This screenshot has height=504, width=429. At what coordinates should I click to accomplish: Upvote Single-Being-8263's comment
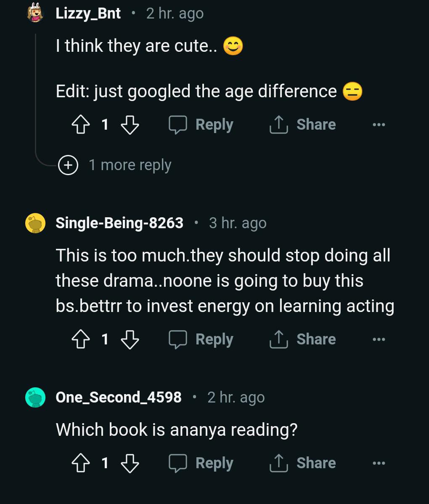click(81, 339)
